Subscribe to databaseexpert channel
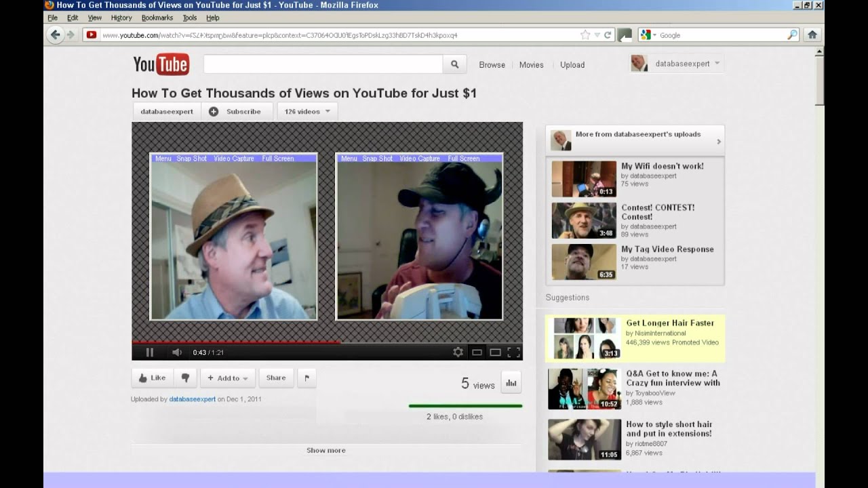The width and height of the screenshot is (868, 488). (x=237, y=111)
